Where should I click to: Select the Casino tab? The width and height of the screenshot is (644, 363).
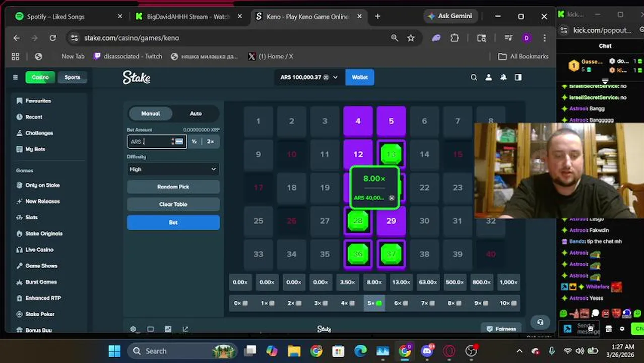pyautogui.click(x=40, y=77)
